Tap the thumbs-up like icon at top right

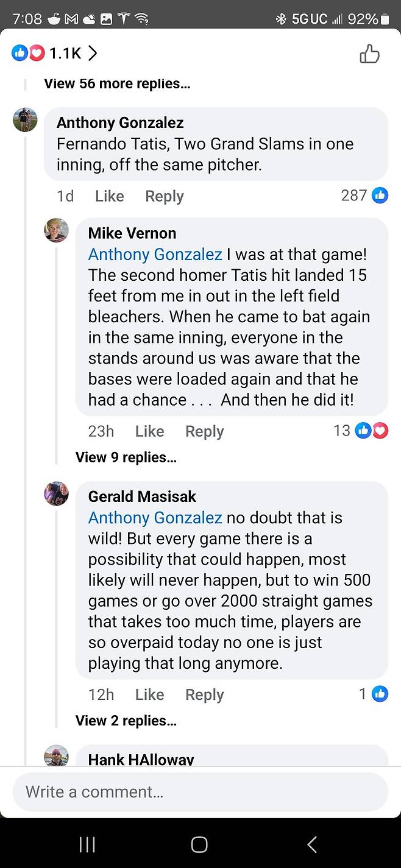pyautogui.click(x=369, y=54)
